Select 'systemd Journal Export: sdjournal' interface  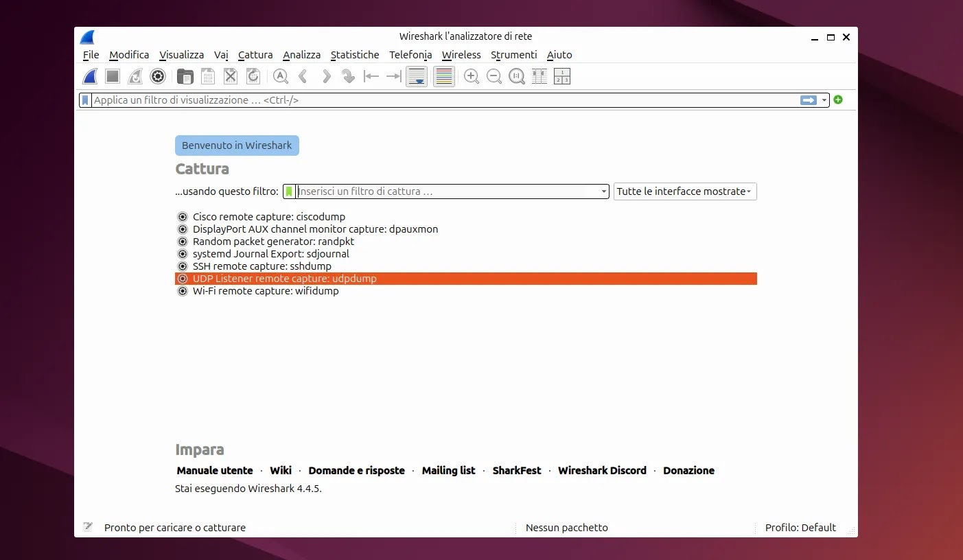click(466, 254)
